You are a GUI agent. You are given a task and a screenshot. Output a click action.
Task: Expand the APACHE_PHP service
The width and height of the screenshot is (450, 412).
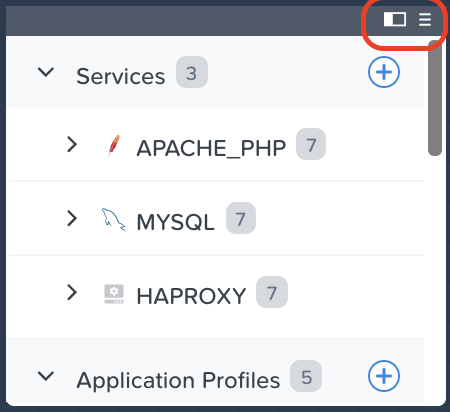[72, 145]
